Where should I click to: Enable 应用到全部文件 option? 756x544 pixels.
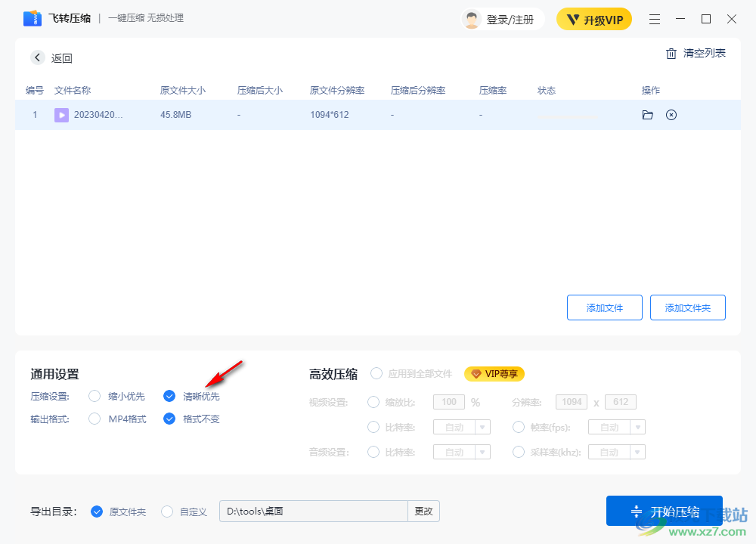coord(376,373)
